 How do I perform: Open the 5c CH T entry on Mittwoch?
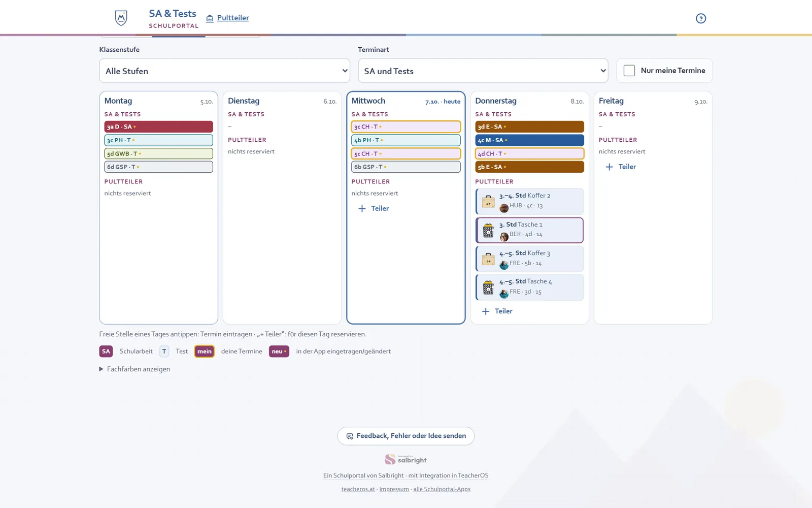coord(406,153)
